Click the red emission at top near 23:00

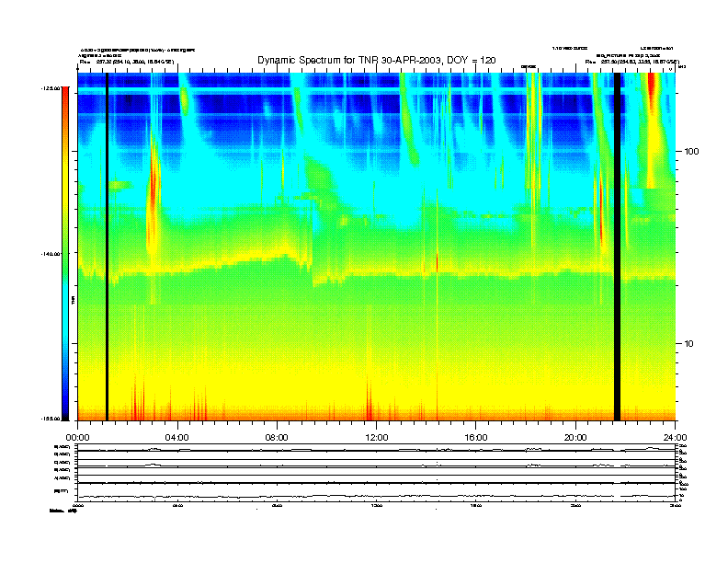652,90
